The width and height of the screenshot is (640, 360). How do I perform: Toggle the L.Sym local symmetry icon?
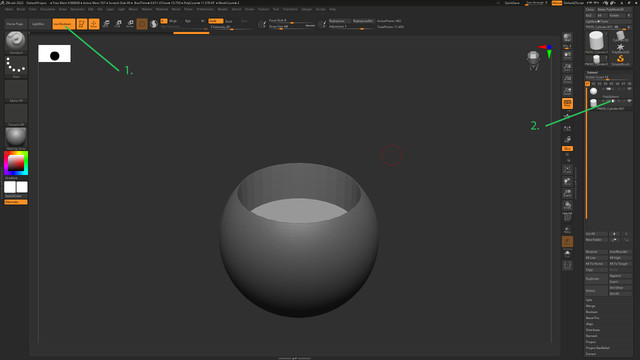point(567,129)
